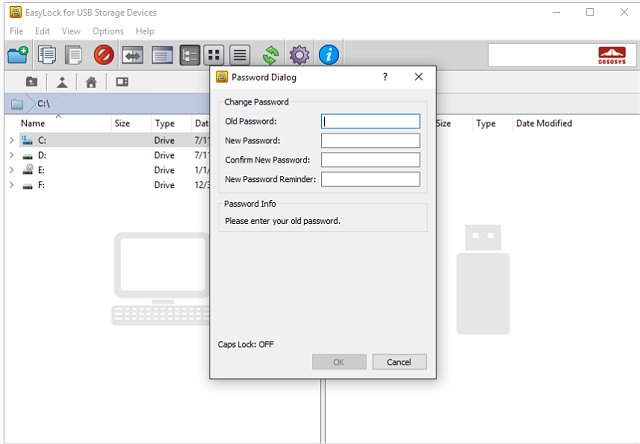Open Settings via the gear icon
640x444 pixels.
299,55
